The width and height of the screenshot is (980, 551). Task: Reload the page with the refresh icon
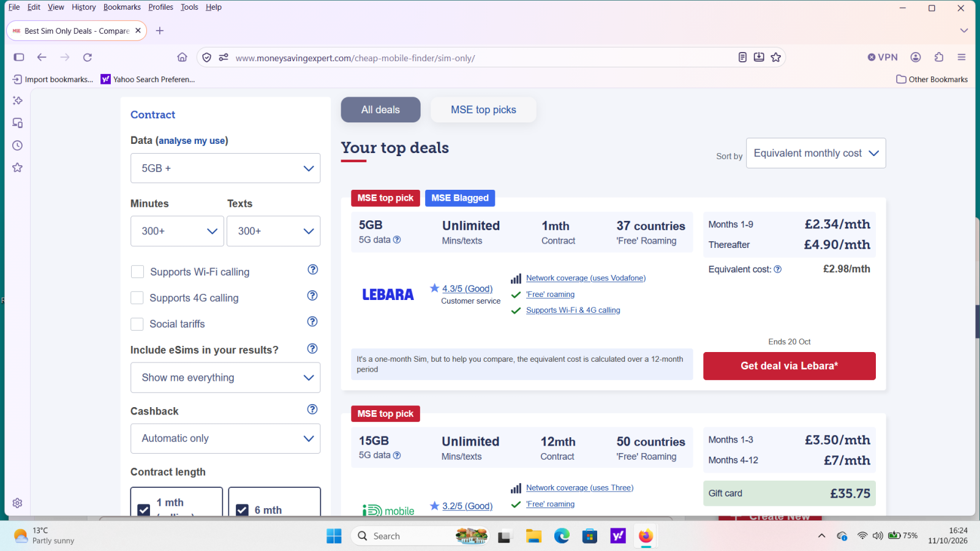[88, 57]
